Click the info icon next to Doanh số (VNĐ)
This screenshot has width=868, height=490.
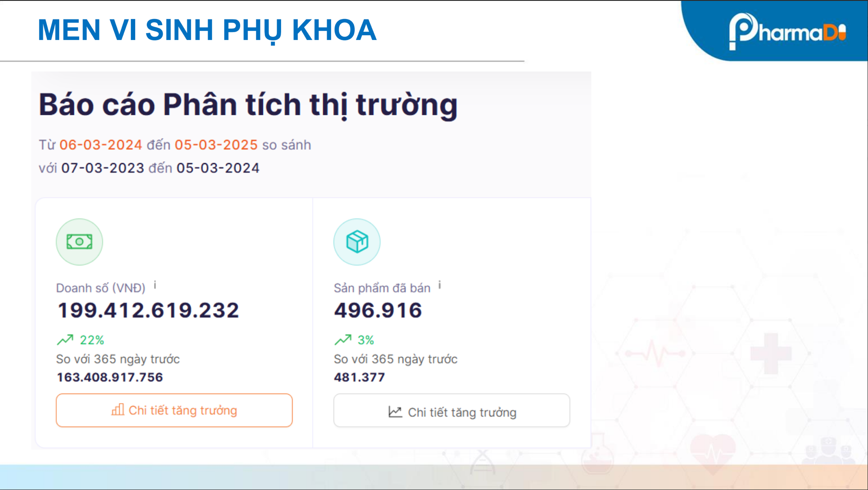point(155,285)
